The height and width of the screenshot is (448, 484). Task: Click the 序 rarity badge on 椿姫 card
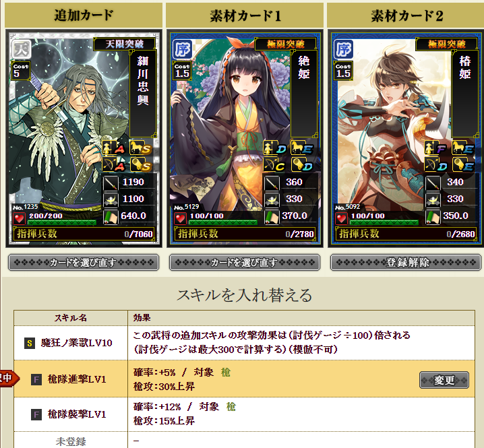tap(344, 49)
